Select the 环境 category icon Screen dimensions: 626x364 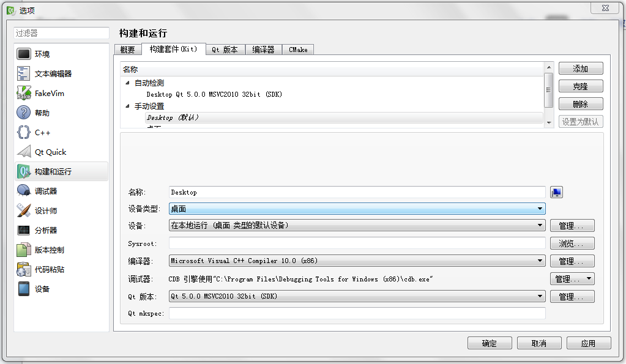tap(24, 54)
